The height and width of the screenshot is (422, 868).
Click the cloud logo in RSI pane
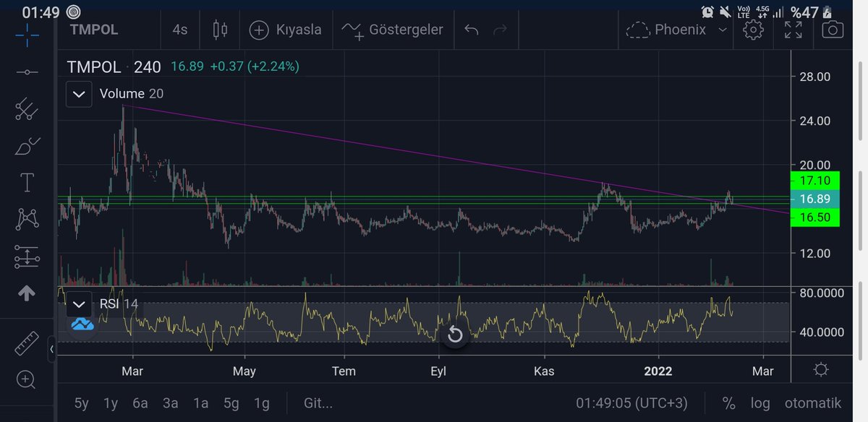tap(82, 324)
